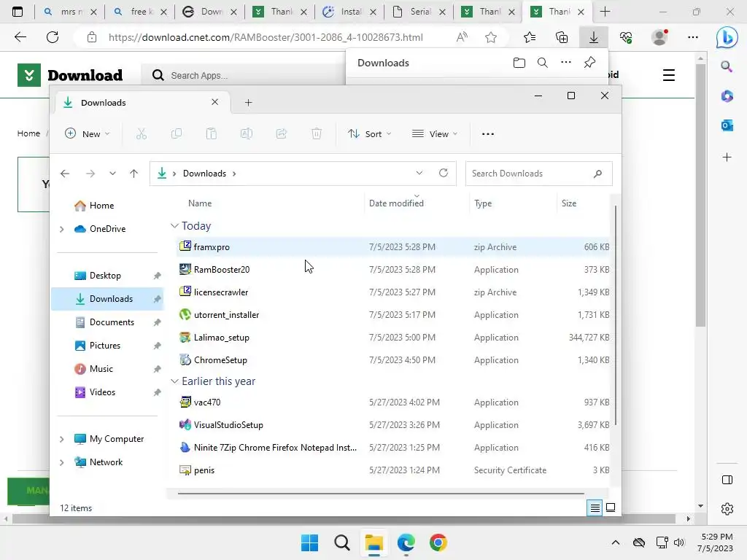Viewport: 747px width, 560px height.
Task: Open Edge Collections icon
Action: [562, 37]
